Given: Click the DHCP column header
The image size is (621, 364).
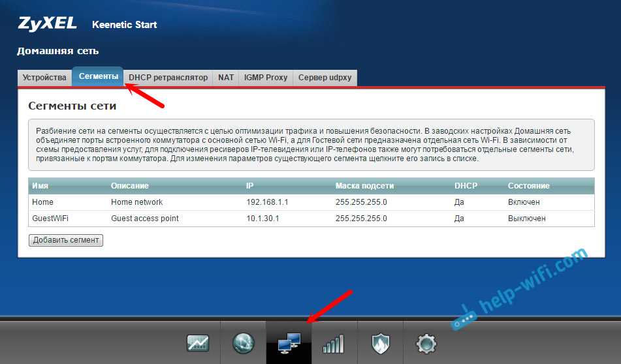Looking at the screenshot, I should tap(466, 186).
